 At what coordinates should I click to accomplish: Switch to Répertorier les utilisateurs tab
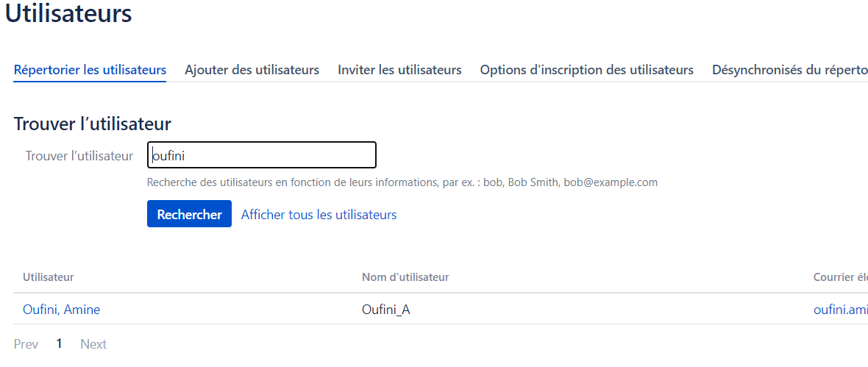click(90, 70)
